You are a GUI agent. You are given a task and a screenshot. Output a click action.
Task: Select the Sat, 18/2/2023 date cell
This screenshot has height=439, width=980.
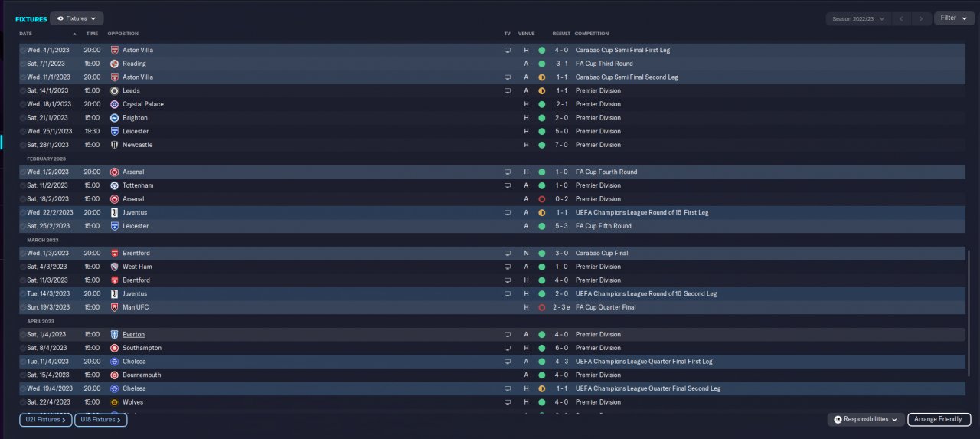47,199
